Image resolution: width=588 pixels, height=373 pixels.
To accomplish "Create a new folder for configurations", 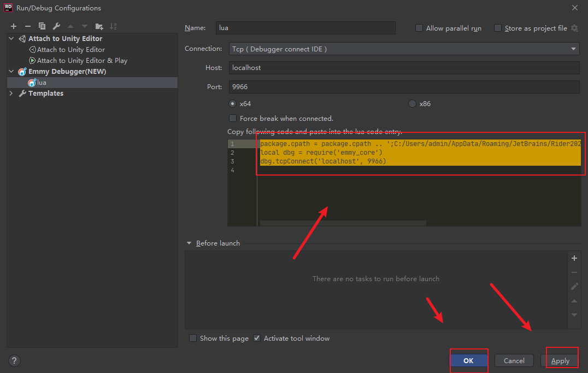I will coord(99,26).
